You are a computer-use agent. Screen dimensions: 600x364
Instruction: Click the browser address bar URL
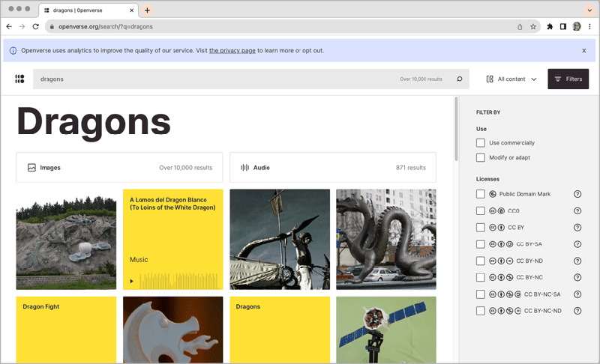point(106,27)
